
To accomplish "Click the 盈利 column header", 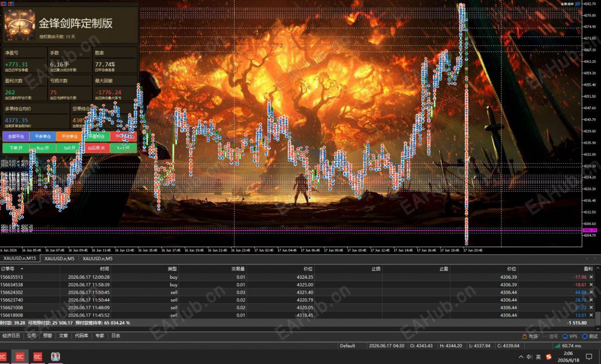I will (x=588, y=269).
